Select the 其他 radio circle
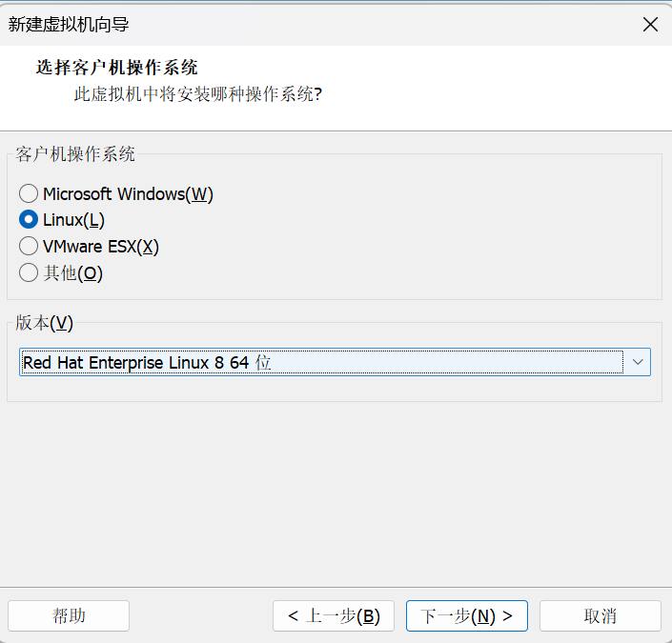Image resolution: width=672 pixels, height=643 pixels. pyautogui.click(x=29, y=272)
